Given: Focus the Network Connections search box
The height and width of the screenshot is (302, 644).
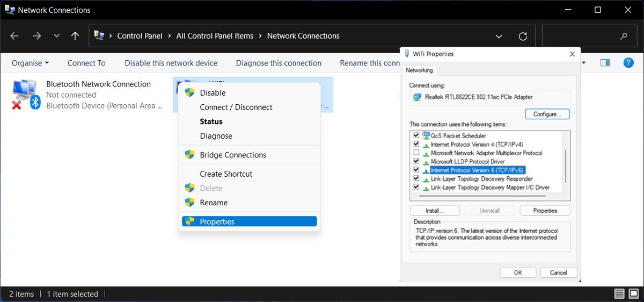Looking at the screenshot, I should pyautogui.click(x=588, y=36).
